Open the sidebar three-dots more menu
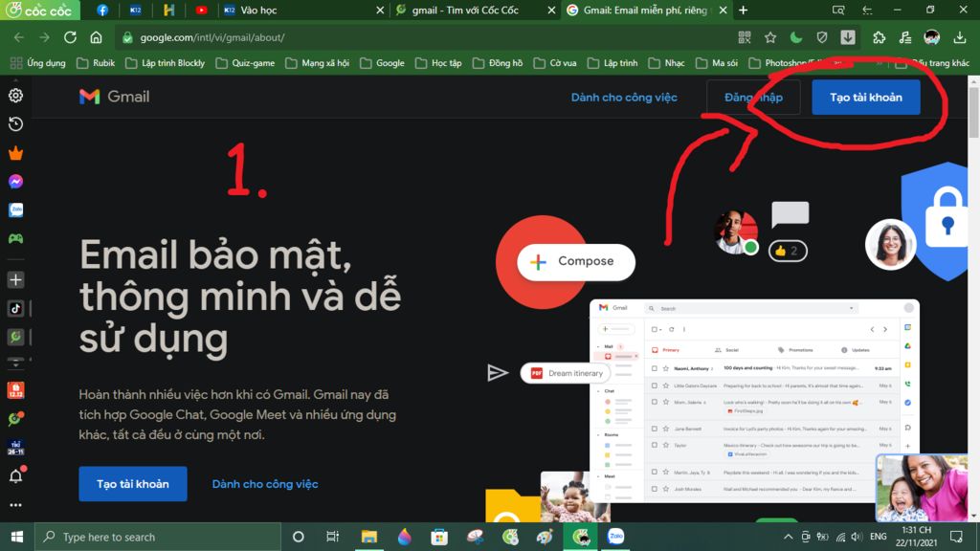Screen dimensions: 980x551 [15, 505]
